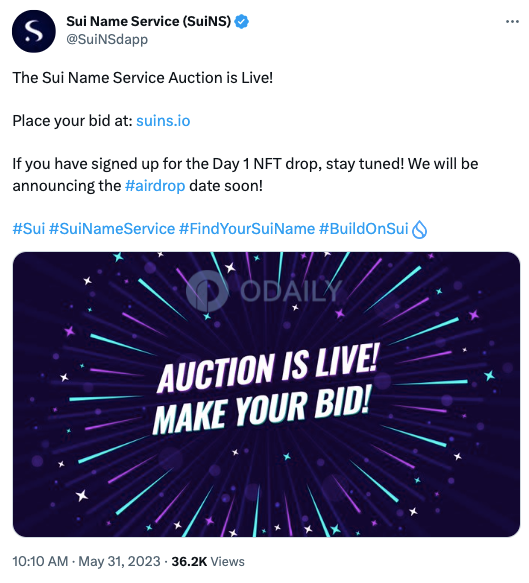This screenshot has width=529, height=583.
Task: Open the suins.io link
Action: [163, 121]
